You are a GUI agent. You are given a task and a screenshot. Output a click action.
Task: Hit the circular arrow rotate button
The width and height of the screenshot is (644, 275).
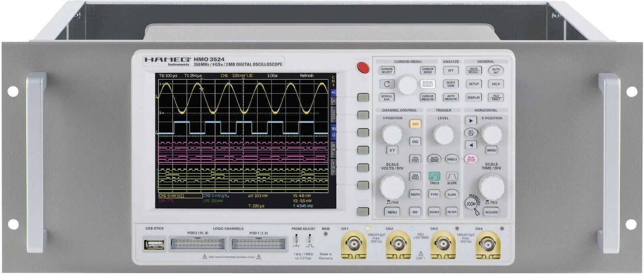click(387, 84)
